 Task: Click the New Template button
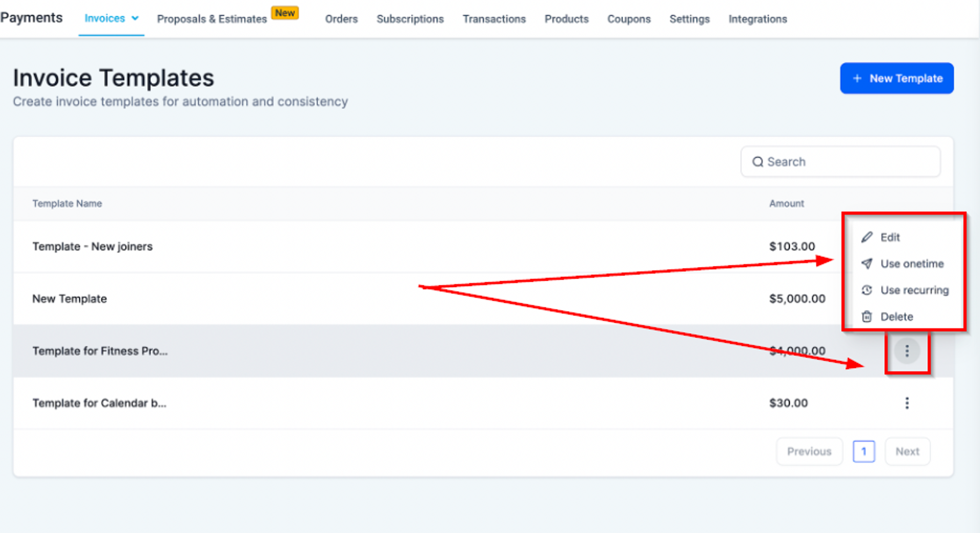pos(897,78)
